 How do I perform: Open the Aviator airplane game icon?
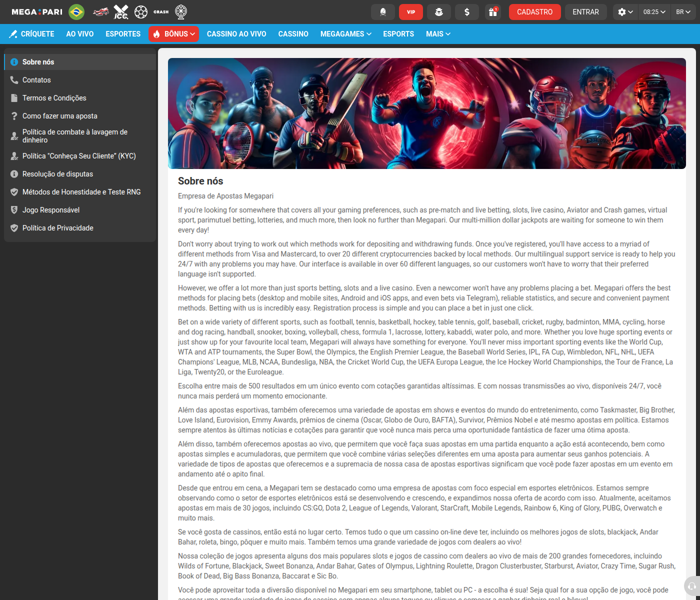[101, 12]
